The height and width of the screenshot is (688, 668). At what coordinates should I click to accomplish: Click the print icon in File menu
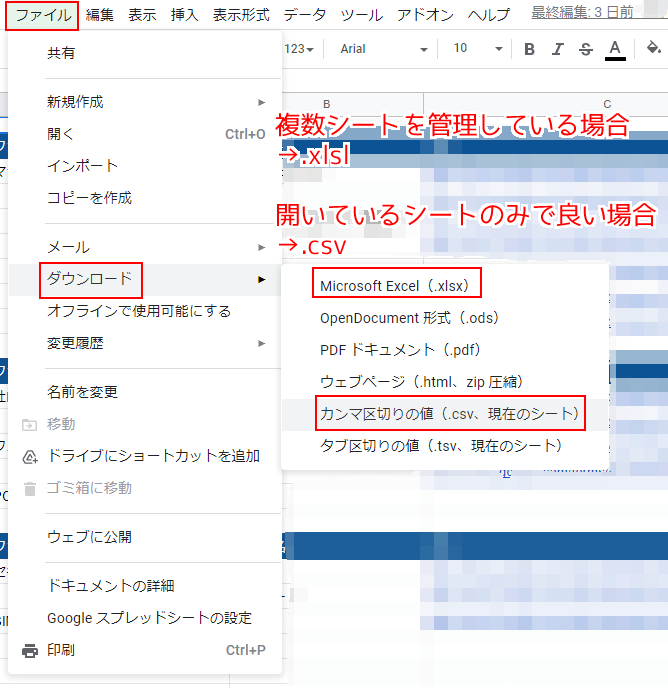[x=30, y=650]
